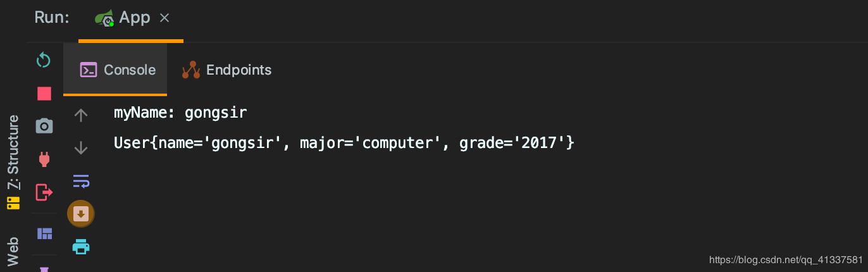This screenshot has height=272, width=868.
Task: Open the layout settings icon
Action: (44, 234)
